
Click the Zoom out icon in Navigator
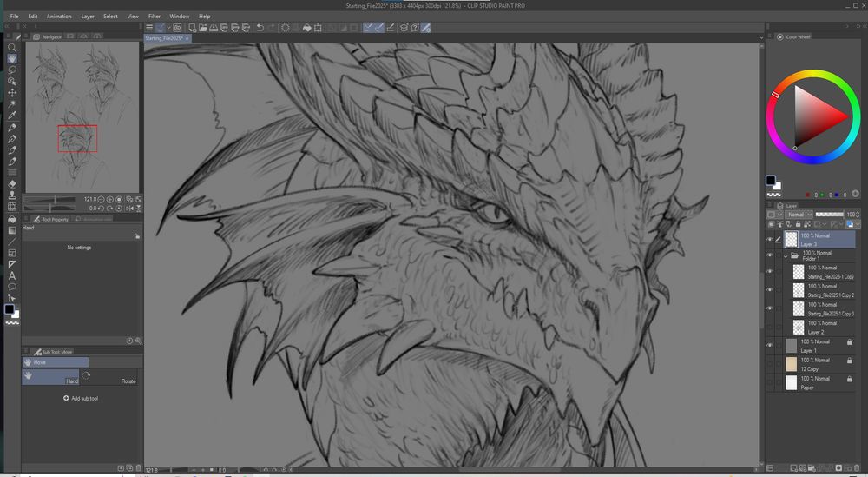(x=102, y=200)
